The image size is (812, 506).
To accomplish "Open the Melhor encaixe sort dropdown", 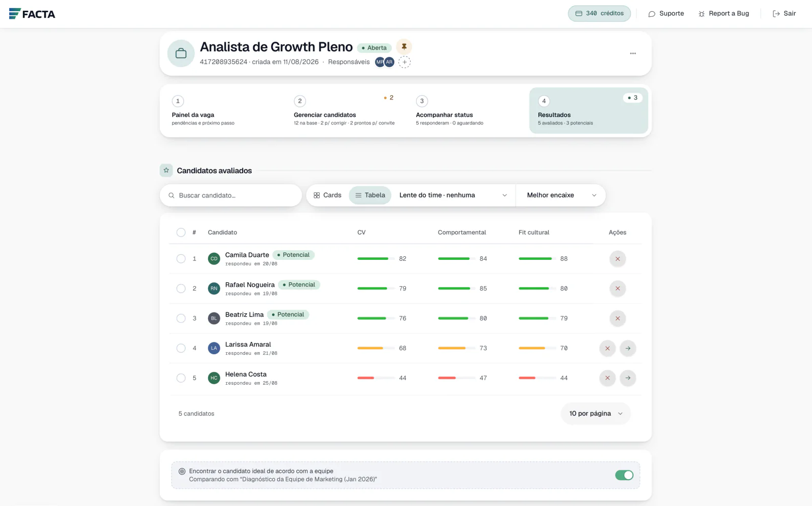I will point(561,195).
